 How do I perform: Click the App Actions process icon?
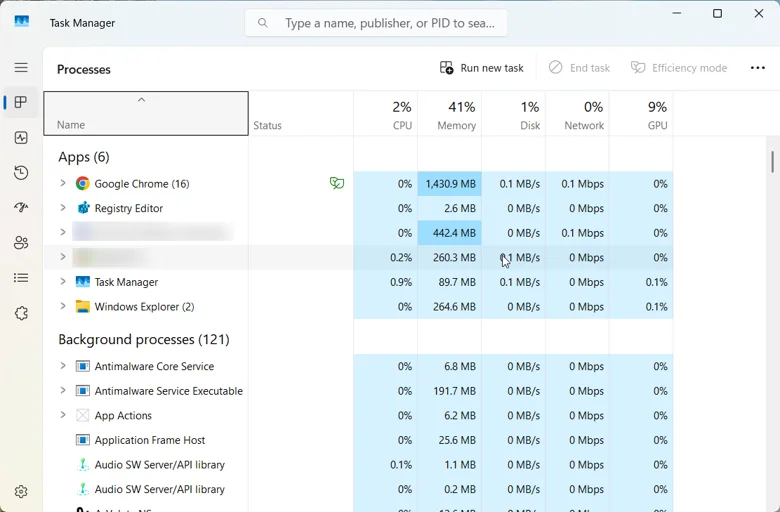[83, 415]
